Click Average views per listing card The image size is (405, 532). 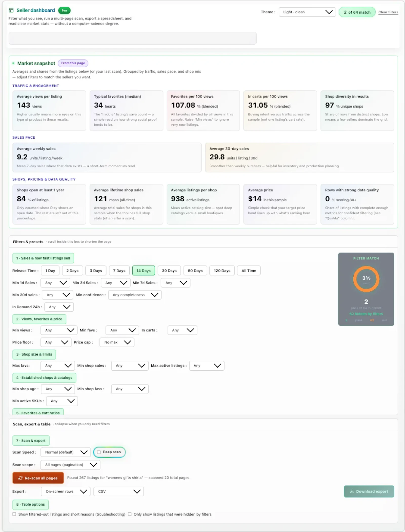(x=49, y=111)
